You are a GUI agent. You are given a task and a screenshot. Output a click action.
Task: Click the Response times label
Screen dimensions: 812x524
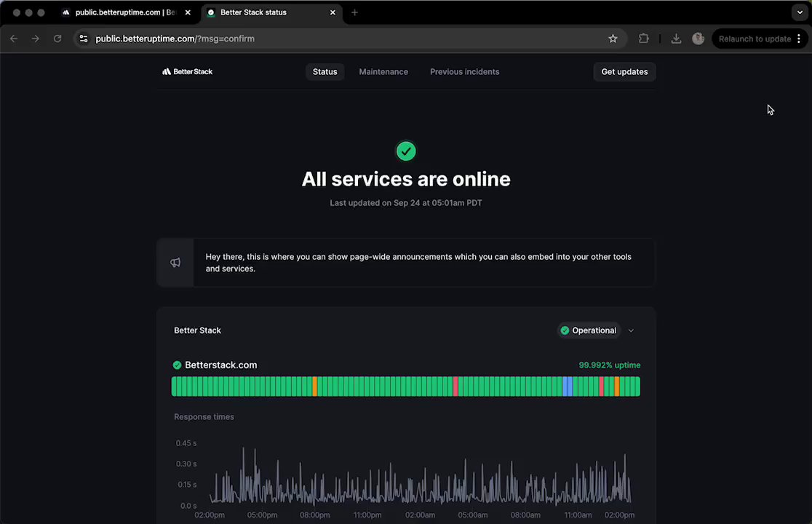204,417
